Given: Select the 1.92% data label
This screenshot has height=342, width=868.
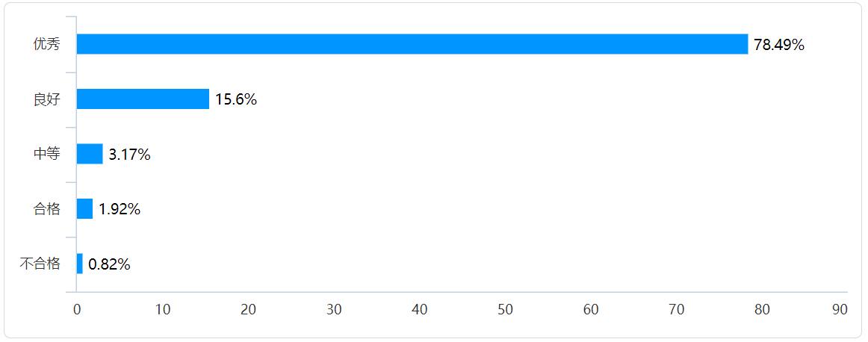Looking at the screenshot, I should pos(120,209).
